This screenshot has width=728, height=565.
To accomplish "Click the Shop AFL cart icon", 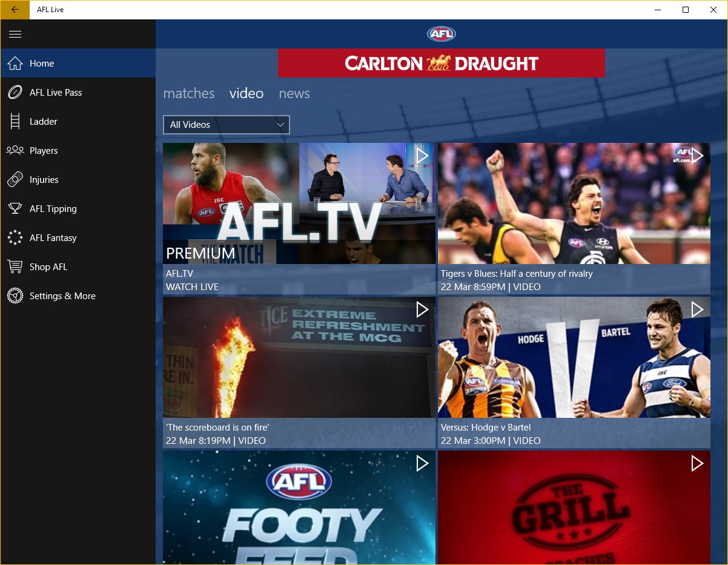I will click(x=15, y=266).
